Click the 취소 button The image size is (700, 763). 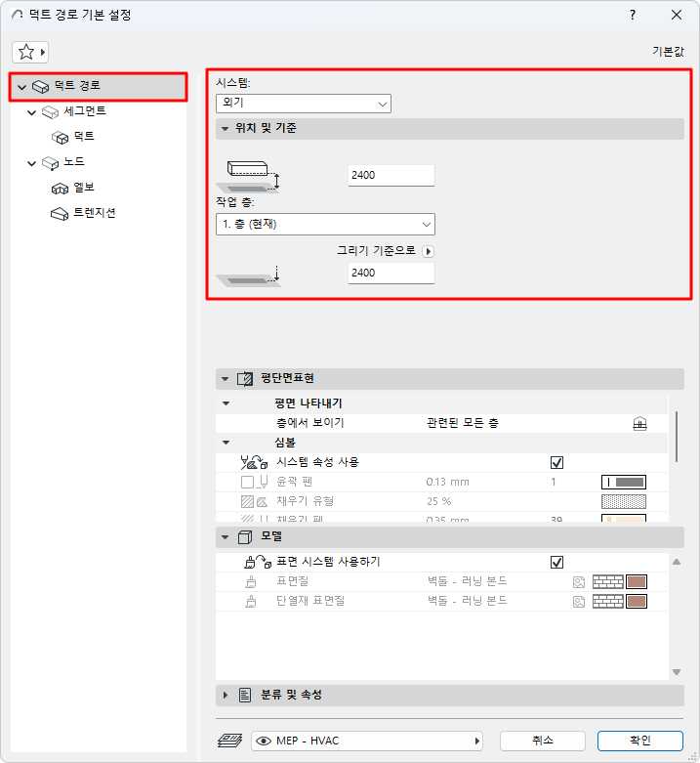click(x=542, y=741)
